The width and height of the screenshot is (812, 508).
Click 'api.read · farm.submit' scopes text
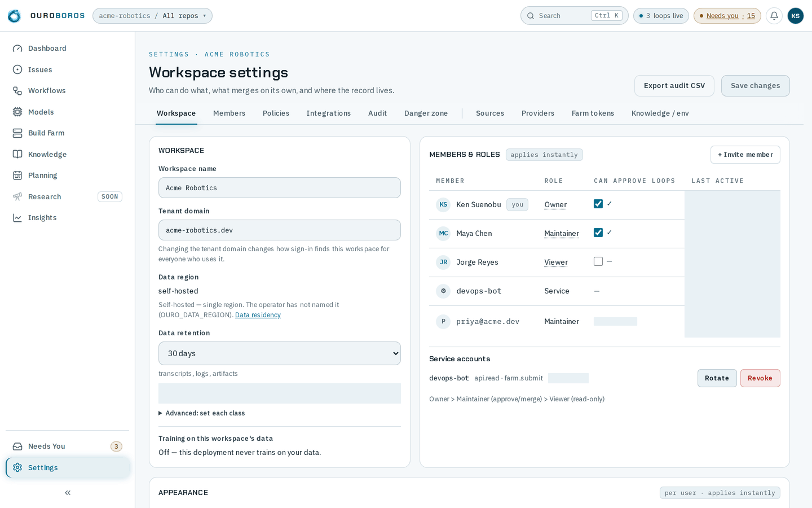coord(509,378)
